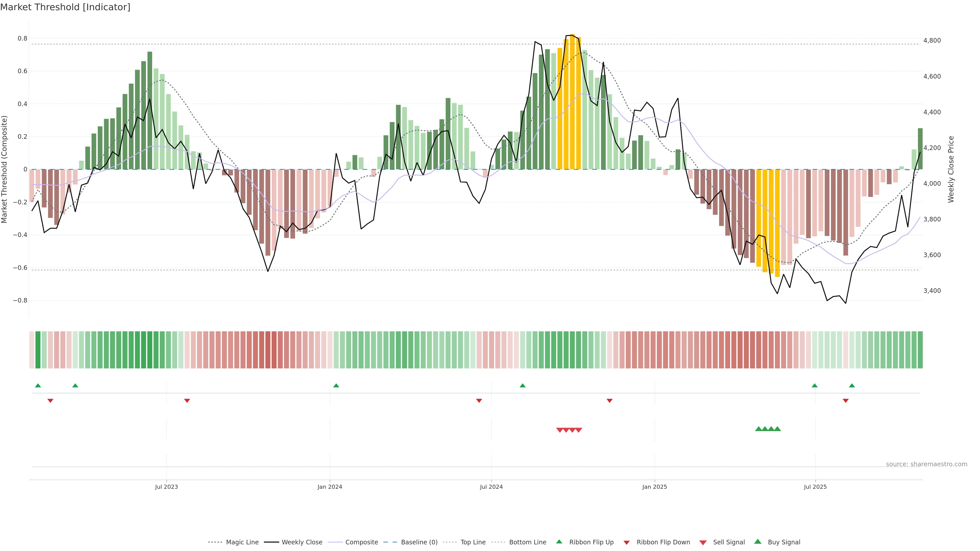Screen dimensions: 980x551
Task: Click the very first Ribbon Flip Up marker
Action: click(38, 386)
